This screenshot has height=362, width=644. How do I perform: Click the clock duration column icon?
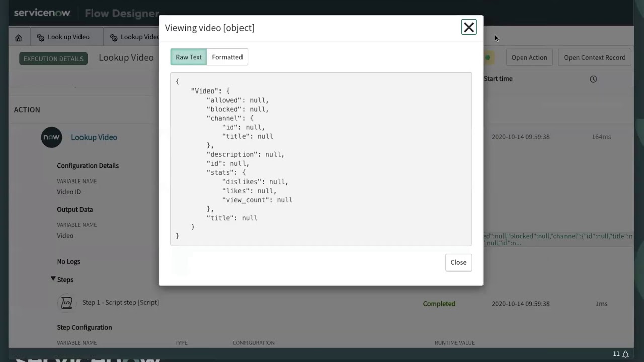click(593, 79)
